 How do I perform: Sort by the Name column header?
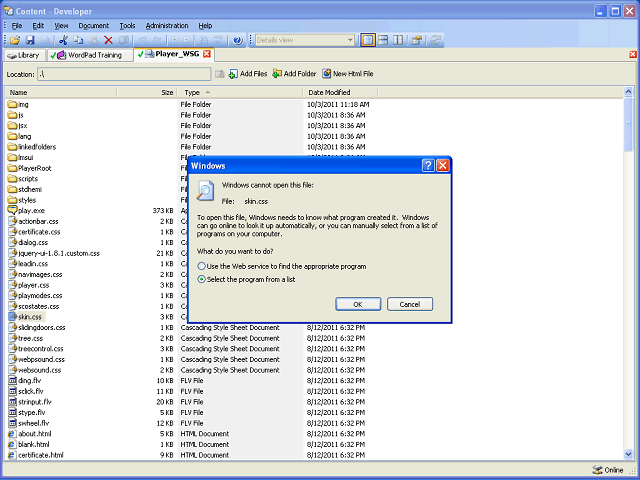[61, 92]
